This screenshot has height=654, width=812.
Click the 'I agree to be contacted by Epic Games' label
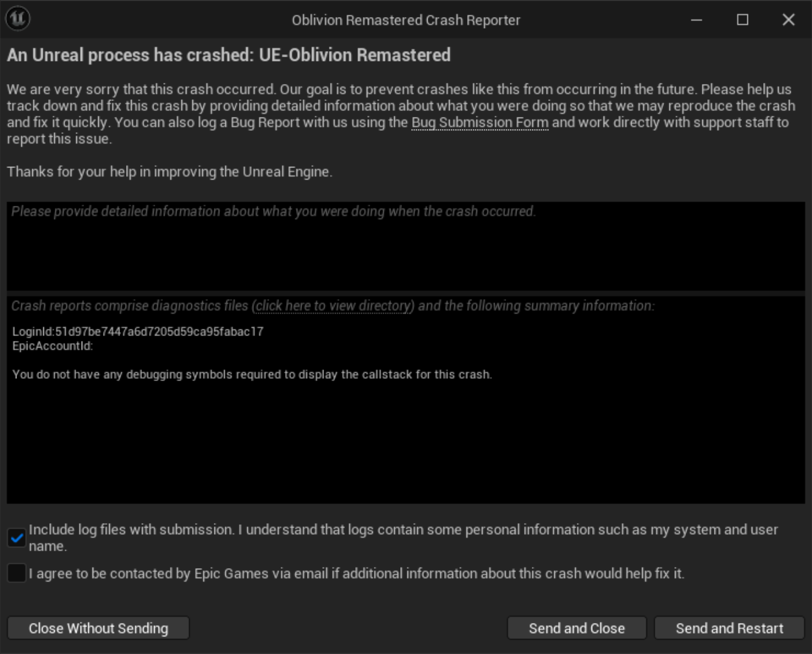point(356,574)
